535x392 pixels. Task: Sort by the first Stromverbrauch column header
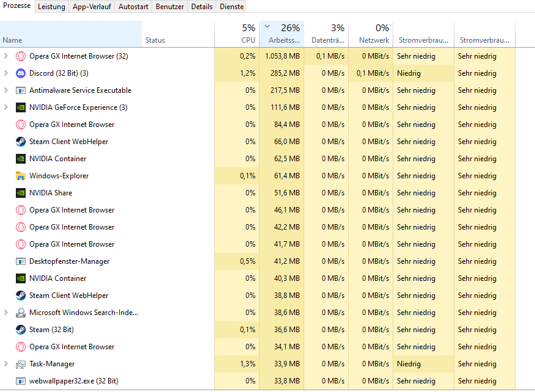pyautogui.click(x=423, y=34)
